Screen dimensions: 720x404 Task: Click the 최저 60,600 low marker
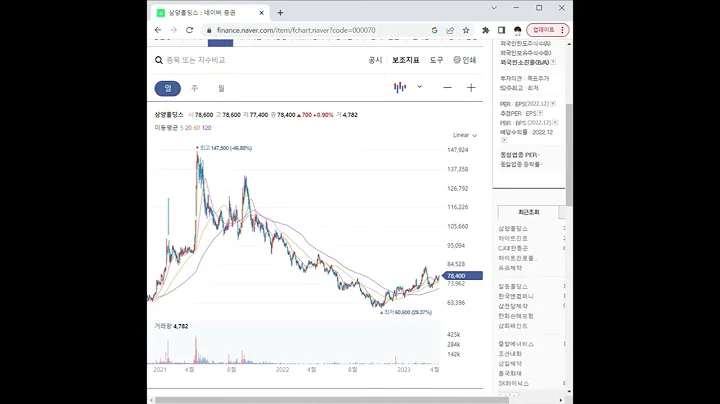pyautogui.click(x=406, y=312)
